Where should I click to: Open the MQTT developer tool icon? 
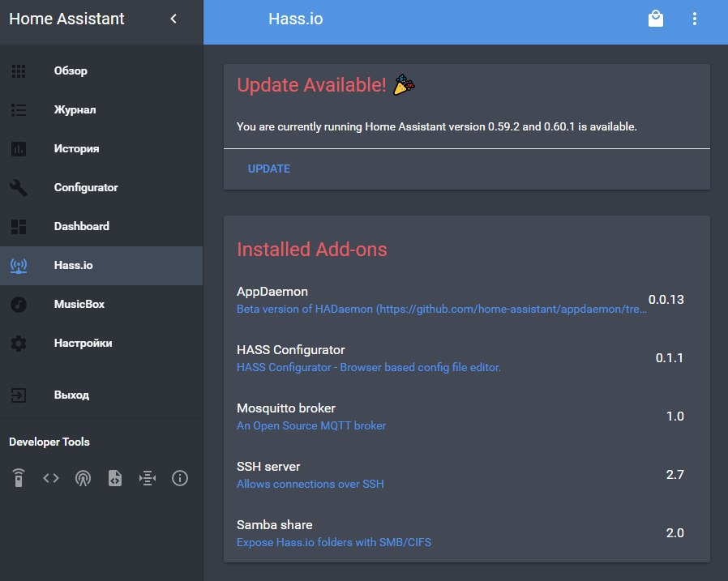coord(148,478)
